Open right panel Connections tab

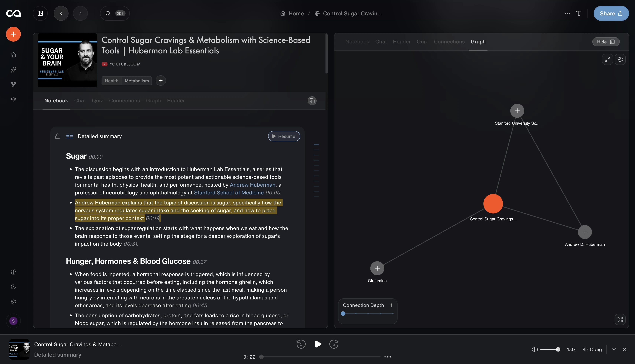[449, 42]
